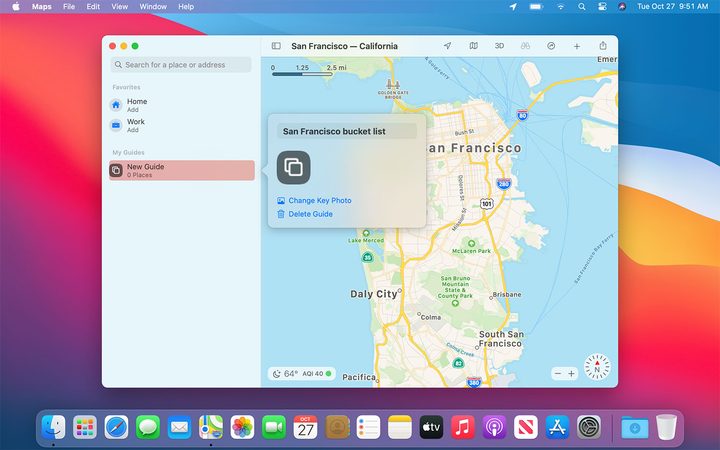Open the Window menu
Image resolution: width=720 pixels, height=450 pixels.
click(x=153, y=6)
